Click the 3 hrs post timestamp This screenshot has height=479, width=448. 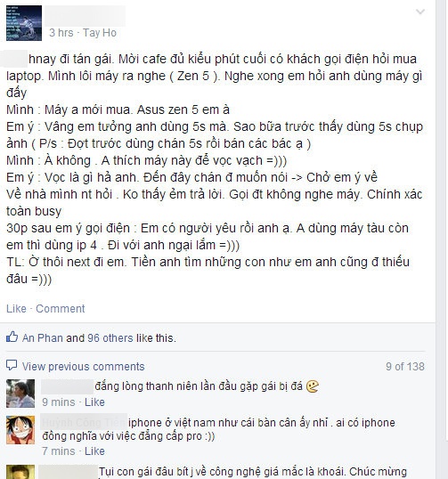[x=61, y=33]
